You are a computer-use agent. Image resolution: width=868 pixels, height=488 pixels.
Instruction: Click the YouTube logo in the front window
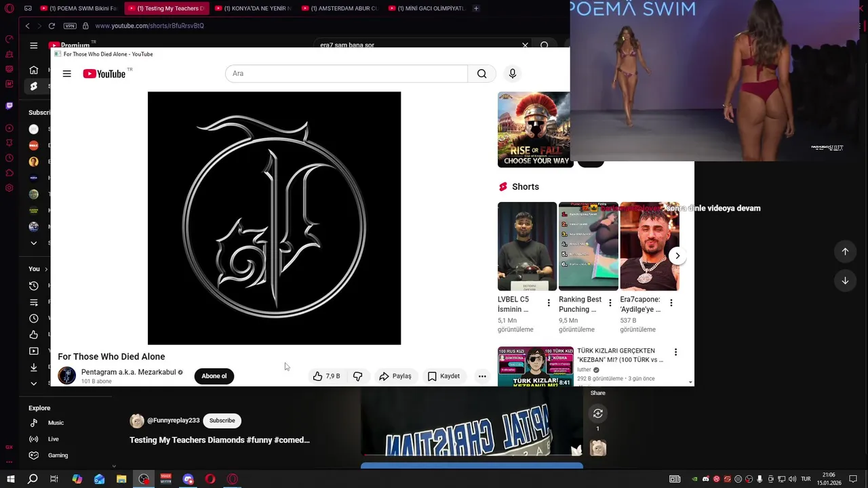click(104, 74)
